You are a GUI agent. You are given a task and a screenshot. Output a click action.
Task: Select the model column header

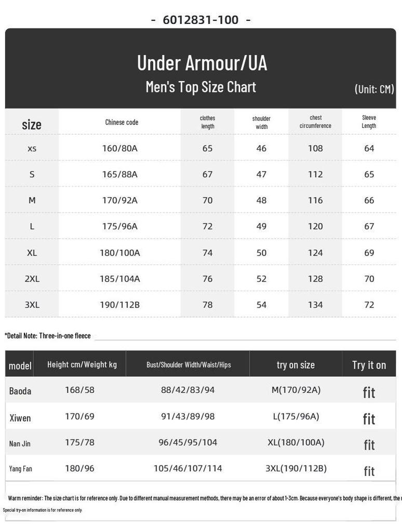coord(20,366)
